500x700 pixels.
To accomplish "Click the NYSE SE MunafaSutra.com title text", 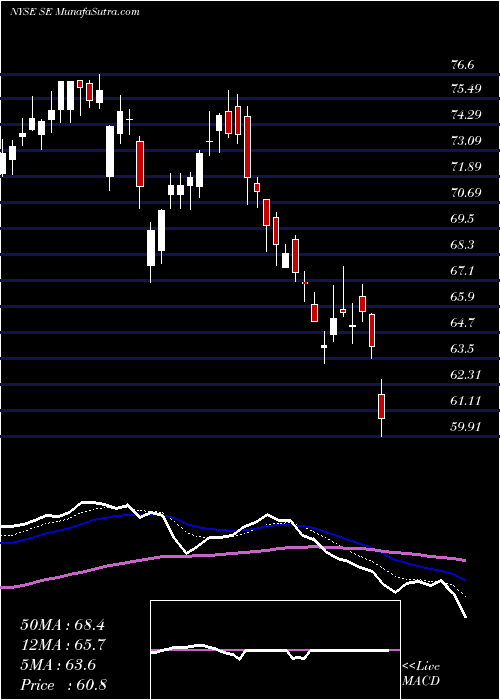I will 74,11.
